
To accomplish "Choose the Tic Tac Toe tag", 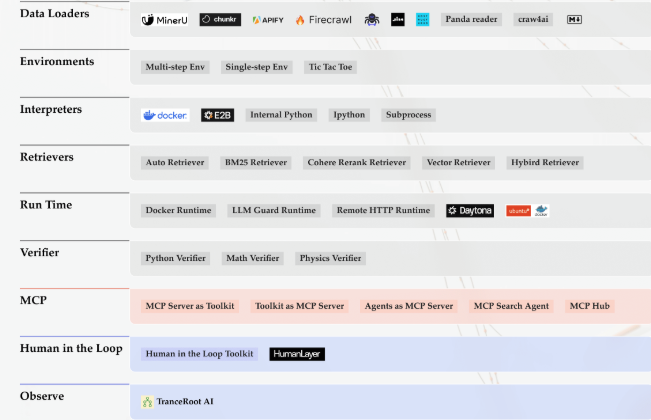I will click(330, 67).
